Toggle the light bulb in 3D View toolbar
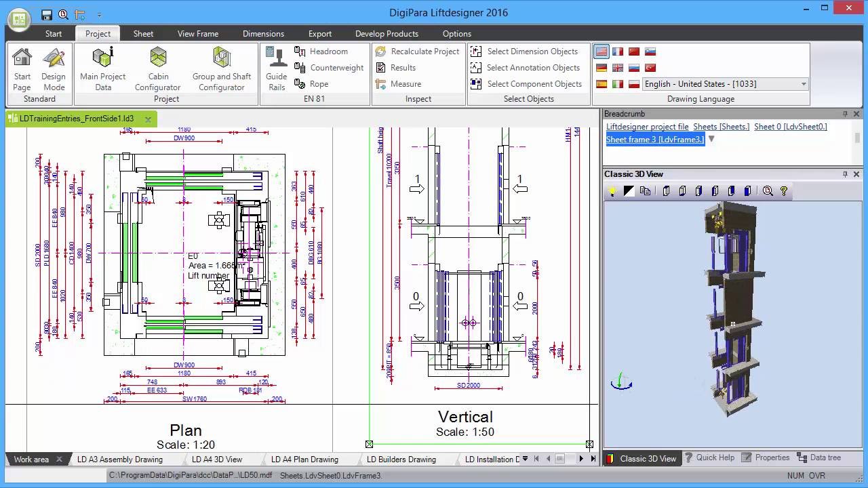868x488 pixels. [612, 191]
